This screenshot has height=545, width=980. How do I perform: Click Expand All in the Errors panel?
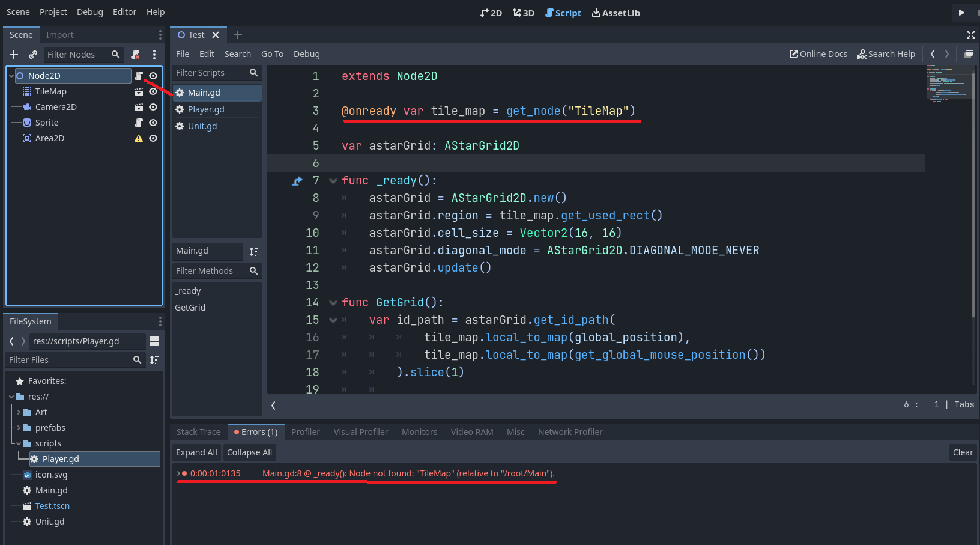(x=196, y=452)
